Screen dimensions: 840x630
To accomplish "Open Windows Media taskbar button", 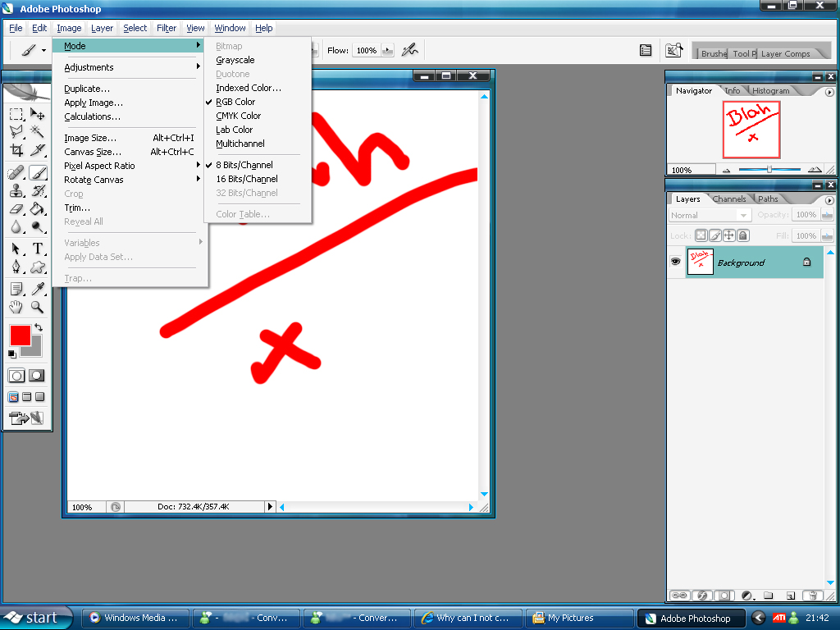I will click(136, 618).
